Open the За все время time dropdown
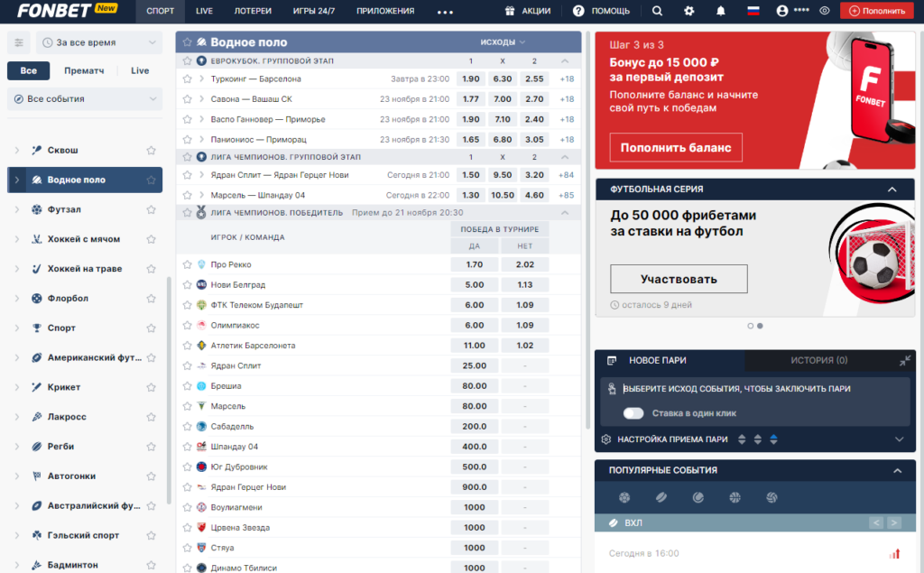 click(99, 42)
